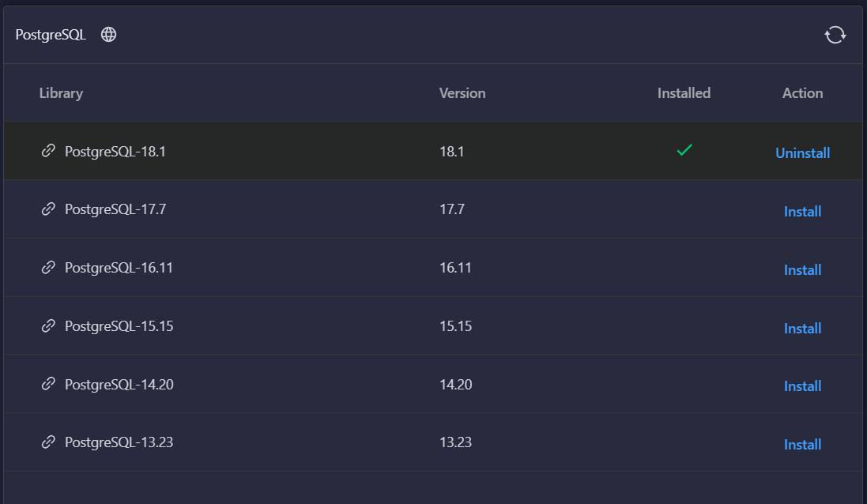Install PostgreSQL version 15.15
The width and height of the screenshot is (867, 504).
click(x=802, y=329)
